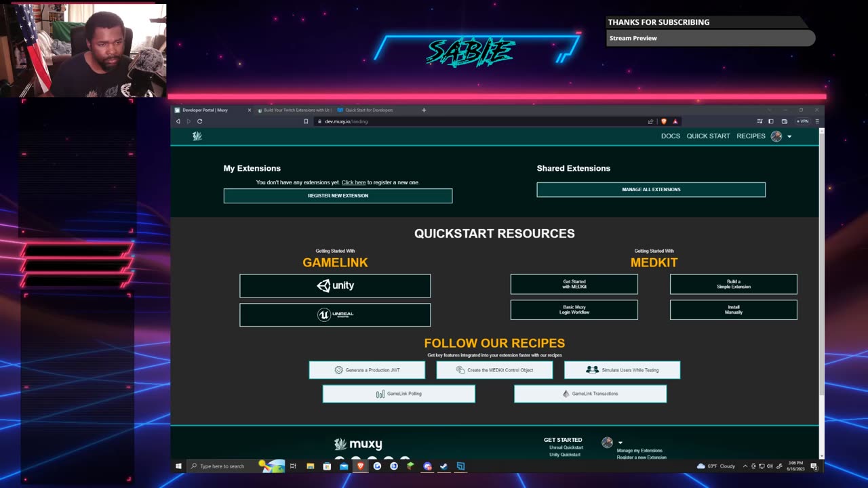Click the VPN button in browser toolbar

pos(802,121)
